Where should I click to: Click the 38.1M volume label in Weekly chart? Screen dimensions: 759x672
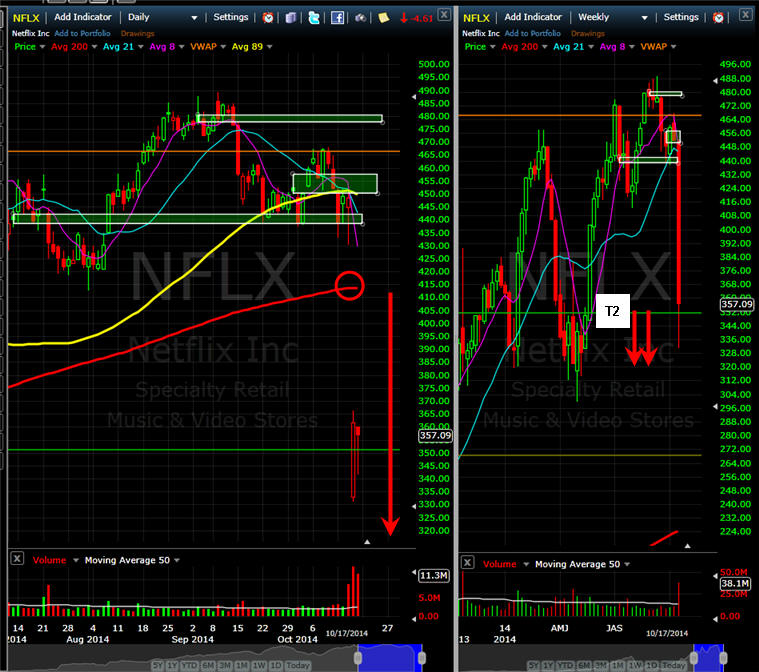coord(735,583)
